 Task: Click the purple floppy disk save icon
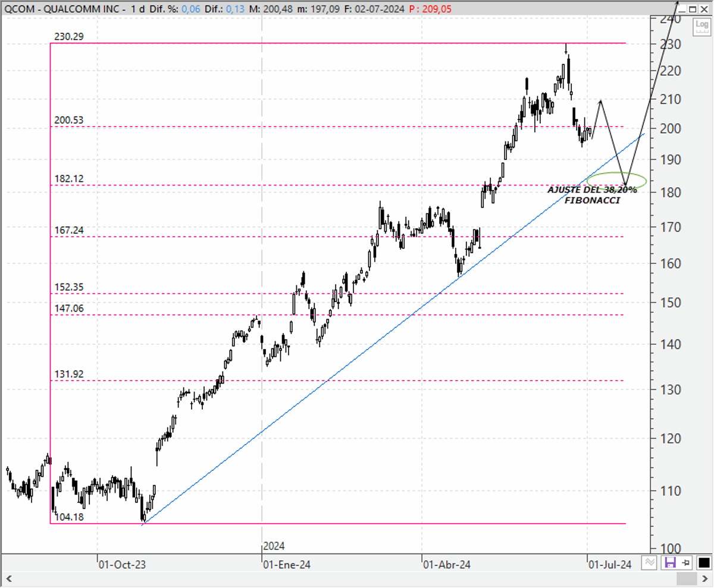click(671, 562)
